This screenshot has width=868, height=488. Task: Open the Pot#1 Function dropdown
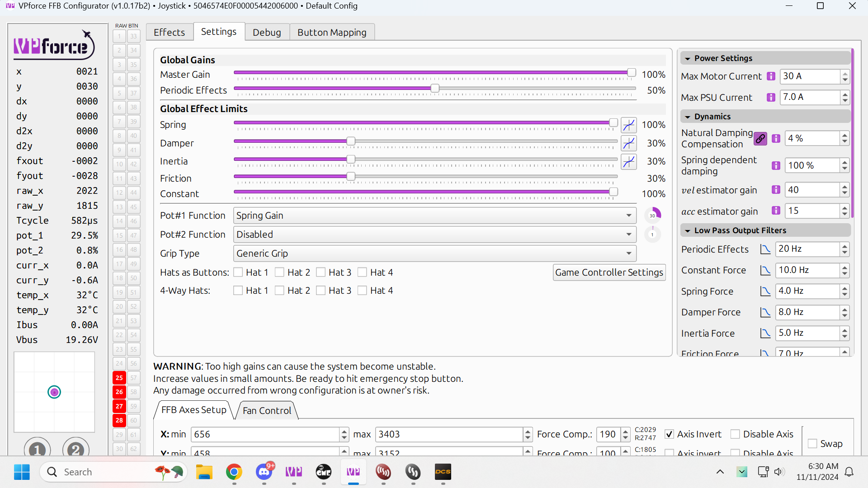coord(434,216)
